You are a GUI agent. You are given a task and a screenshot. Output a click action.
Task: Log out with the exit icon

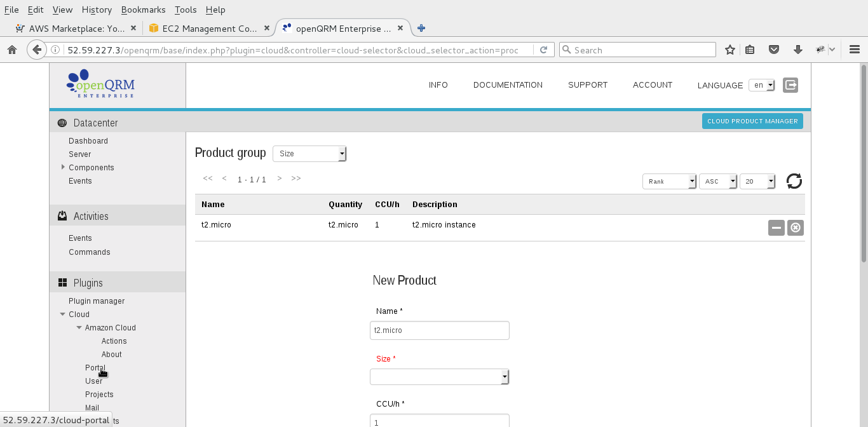[x=790, y=85]
